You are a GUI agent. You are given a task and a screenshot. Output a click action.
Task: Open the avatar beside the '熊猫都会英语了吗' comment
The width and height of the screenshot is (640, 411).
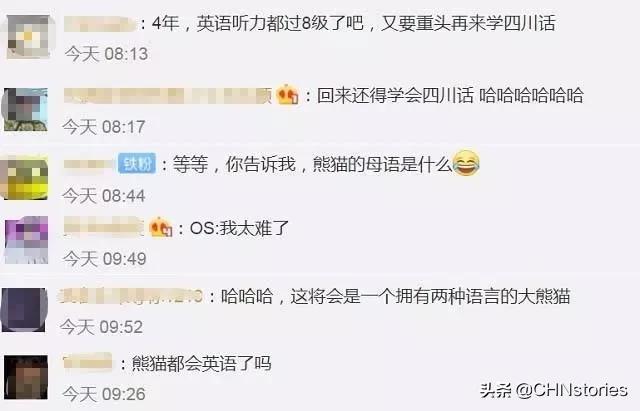(x=26, y=377)
